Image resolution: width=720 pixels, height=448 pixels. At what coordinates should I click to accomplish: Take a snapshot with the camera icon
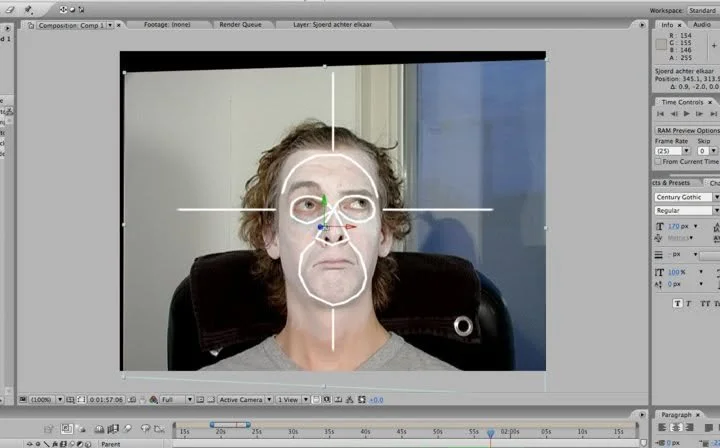pos(133,400)
